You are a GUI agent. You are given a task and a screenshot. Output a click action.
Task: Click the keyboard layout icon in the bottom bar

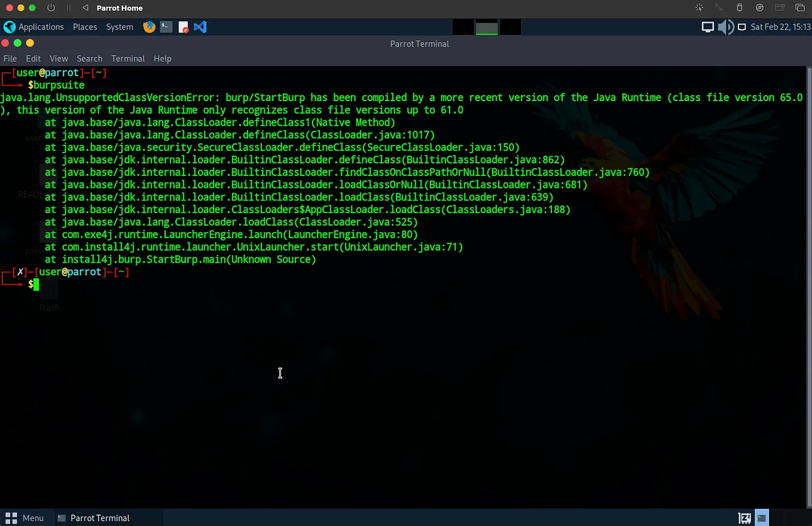click(744, 518)
